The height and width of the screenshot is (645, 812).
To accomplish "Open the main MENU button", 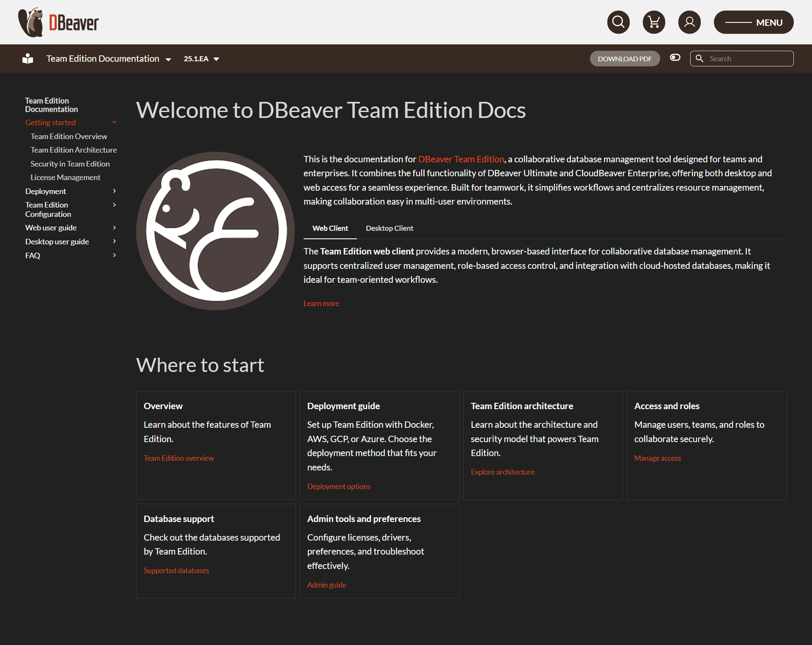I will pos(753,22).
